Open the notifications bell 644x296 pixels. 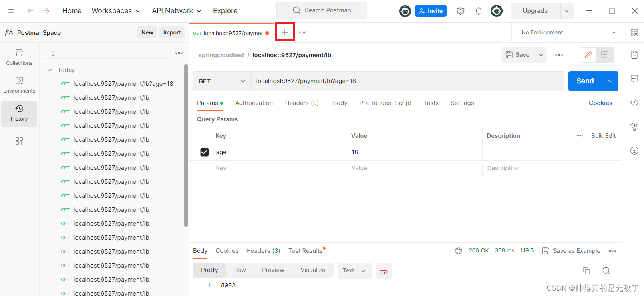click(479, 11)
